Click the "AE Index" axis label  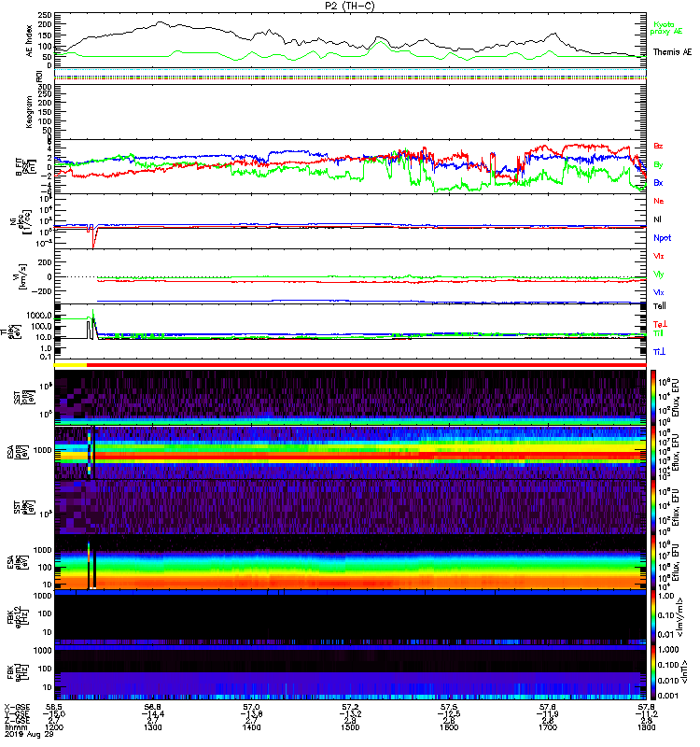30,40
